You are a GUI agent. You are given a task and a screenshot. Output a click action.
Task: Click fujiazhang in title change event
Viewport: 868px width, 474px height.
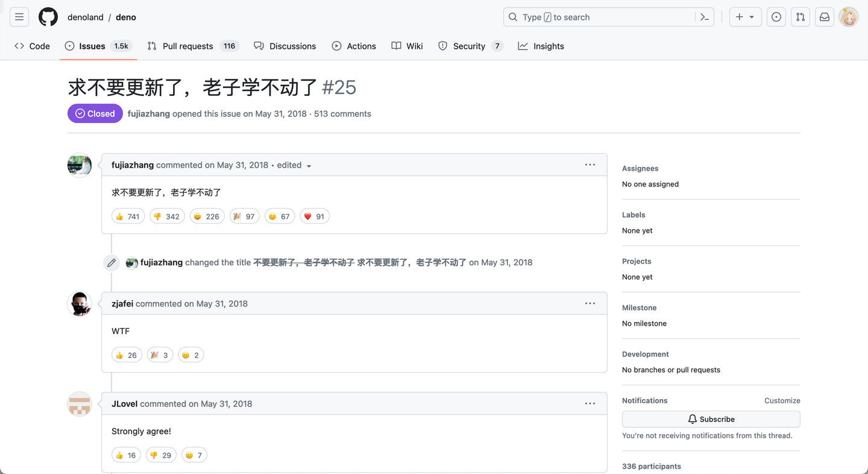[162, 262]
